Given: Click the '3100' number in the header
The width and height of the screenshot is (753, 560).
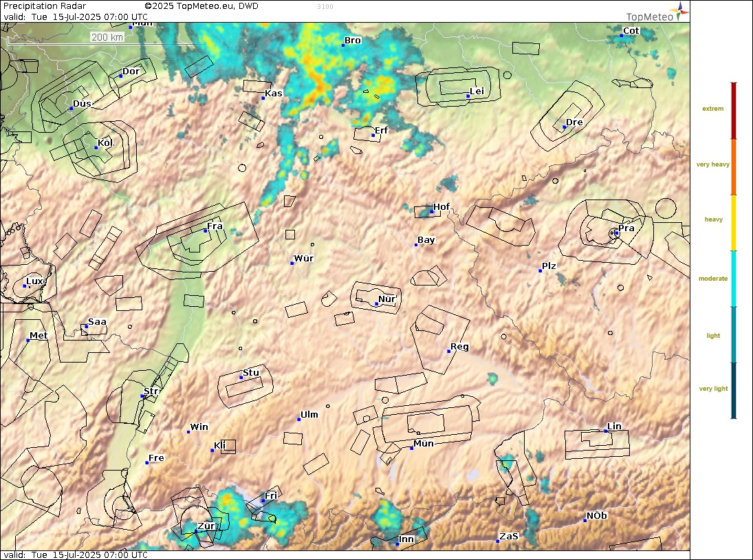Looking at the screenshot, I should coord(325,7).
